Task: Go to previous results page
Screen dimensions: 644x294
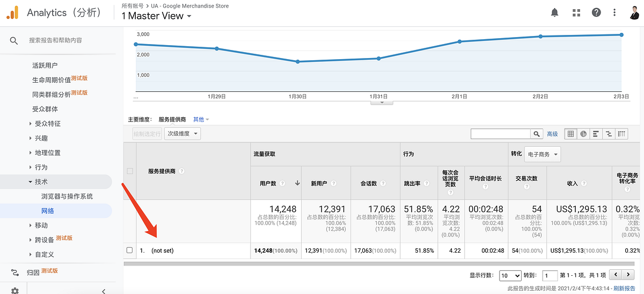Action: pos(616,275)
